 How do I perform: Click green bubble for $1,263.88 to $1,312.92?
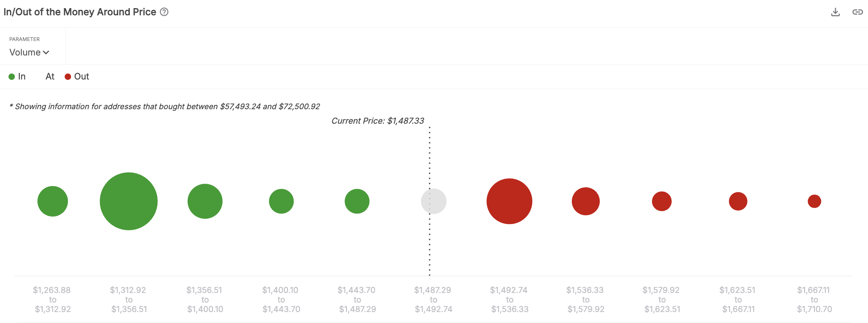[53, 201]
